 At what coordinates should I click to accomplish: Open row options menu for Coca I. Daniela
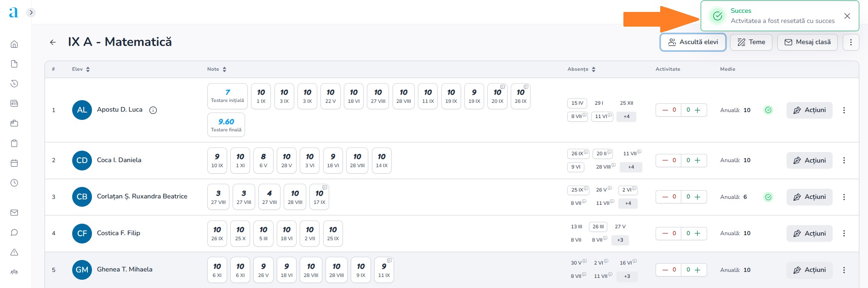(844, 160)
